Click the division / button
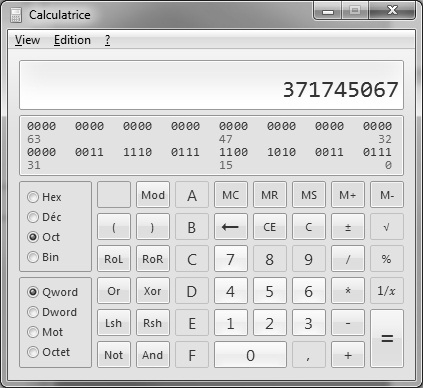423x388 pixels. [x=348, y=259]
